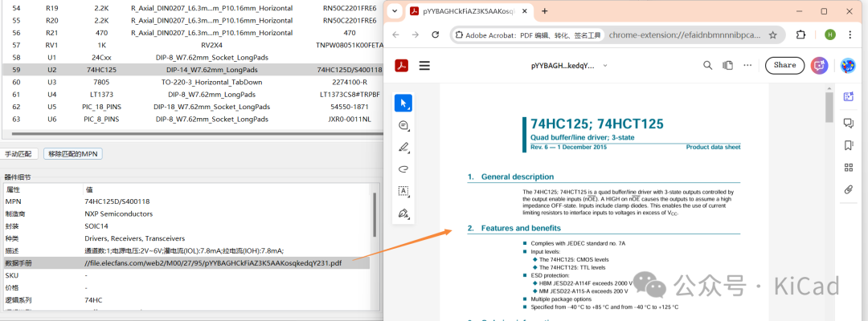Click the NXP Semiconductors manufacturer value

point(118,213)
